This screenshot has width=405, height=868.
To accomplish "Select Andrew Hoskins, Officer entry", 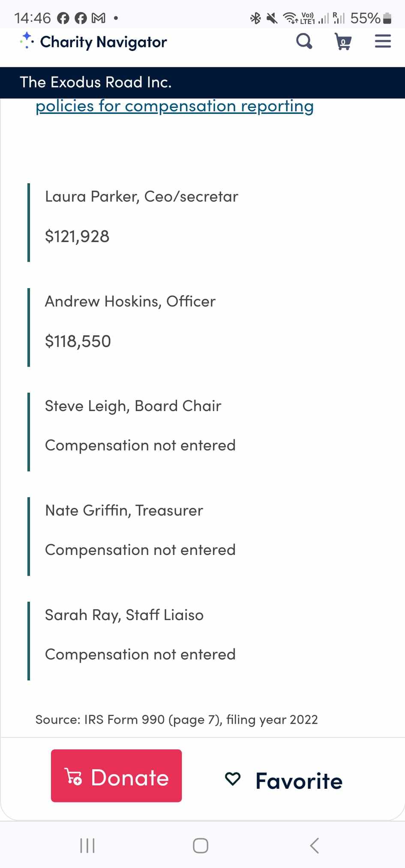I will [x=130, y=301].
